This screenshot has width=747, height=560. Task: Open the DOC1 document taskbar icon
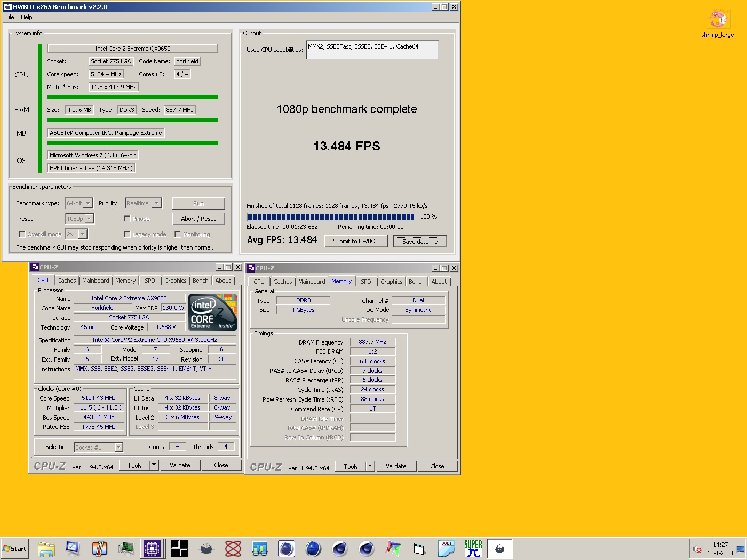pyautogui.click(x=446, y=549)
